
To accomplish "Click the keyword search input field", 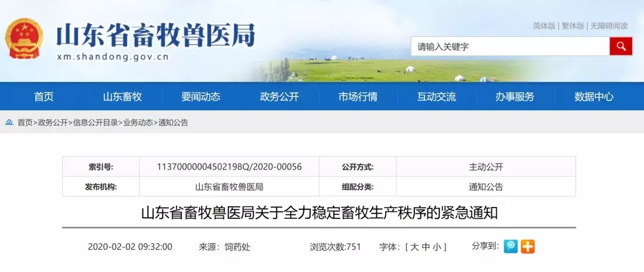I will [510, 47].
